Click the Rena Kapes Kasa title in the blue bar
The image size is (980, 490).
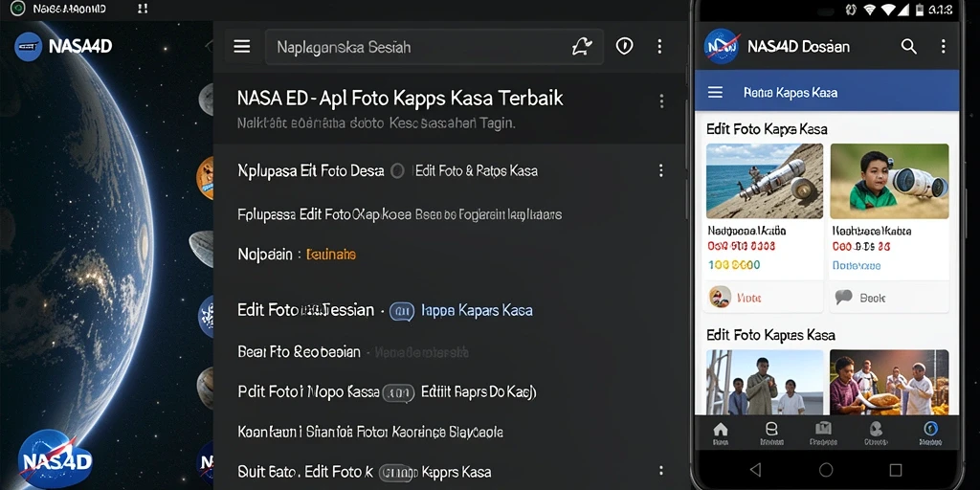click(790, 93)
